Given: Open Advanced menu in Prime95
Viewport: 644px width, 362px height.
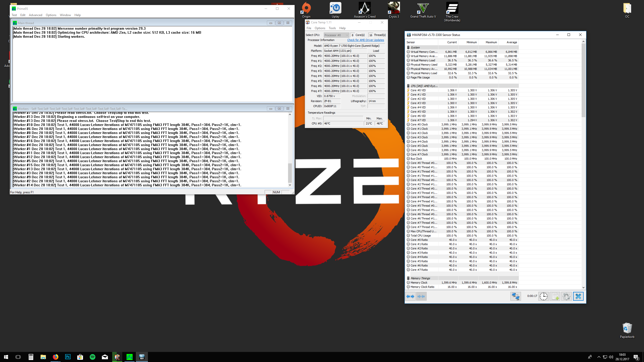Looking at the screenshot, I should (x=35, y=15).
